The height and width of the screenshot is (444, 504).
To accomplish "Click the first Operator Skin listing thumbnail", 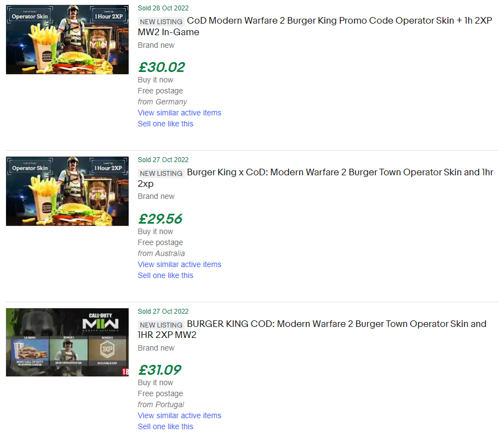I will (67, 39).
